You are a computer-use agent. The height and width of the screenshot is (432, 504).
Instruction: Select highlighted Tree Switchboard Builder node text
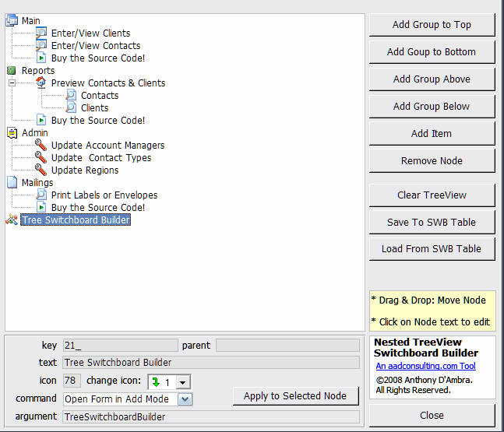tap(76, 220)
